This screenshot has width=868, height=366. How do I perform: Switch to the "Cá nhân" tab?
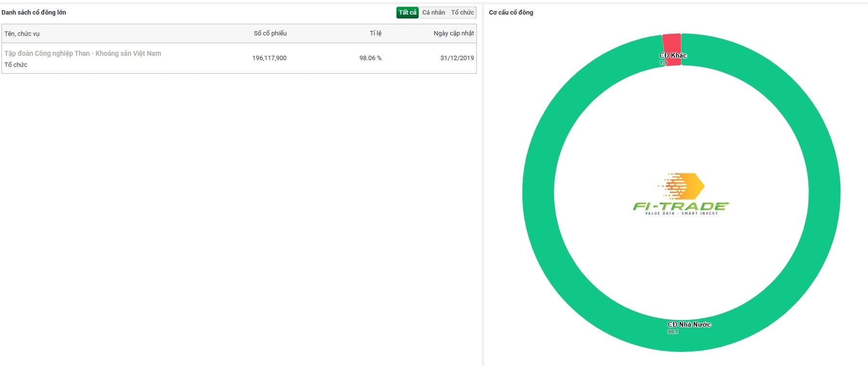pyautogui.click(x=433, y=13)
